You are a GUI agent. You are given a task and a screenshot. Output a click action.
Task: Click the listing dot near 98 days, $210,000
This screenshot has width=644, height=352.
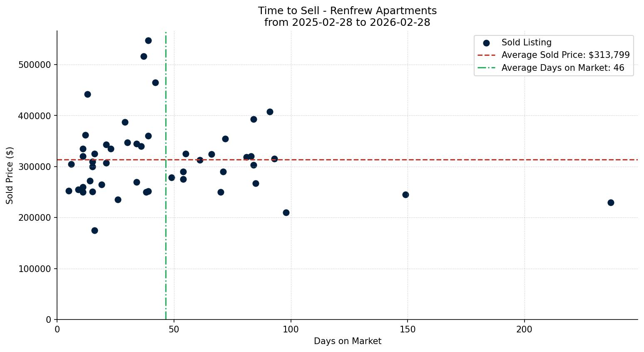click(286, 212)
